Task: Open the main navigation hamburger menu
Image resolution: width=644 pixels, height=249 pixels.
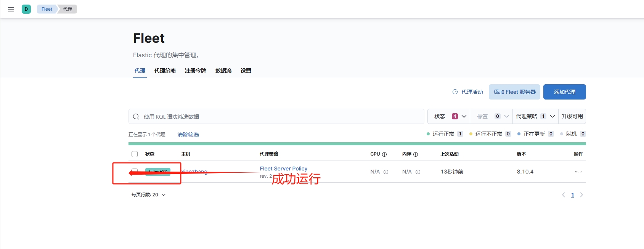Action: pyautogui.click(x=11, y=9)
